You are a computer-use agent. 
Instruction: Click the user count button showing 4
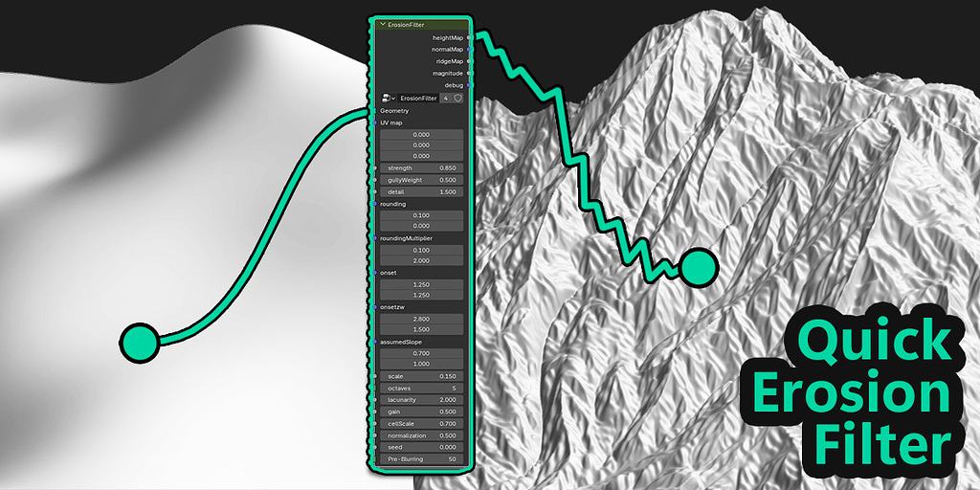click(445, 99)
